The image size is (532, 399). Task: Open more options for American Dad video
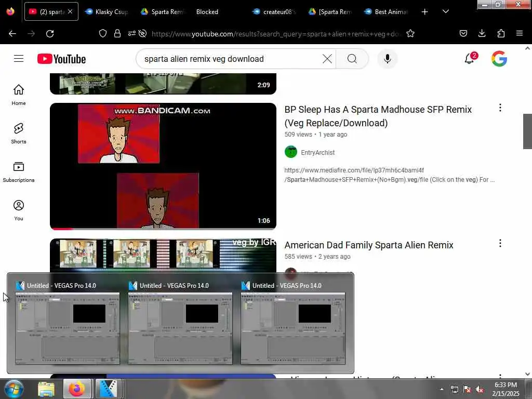(x=500, y=243)
